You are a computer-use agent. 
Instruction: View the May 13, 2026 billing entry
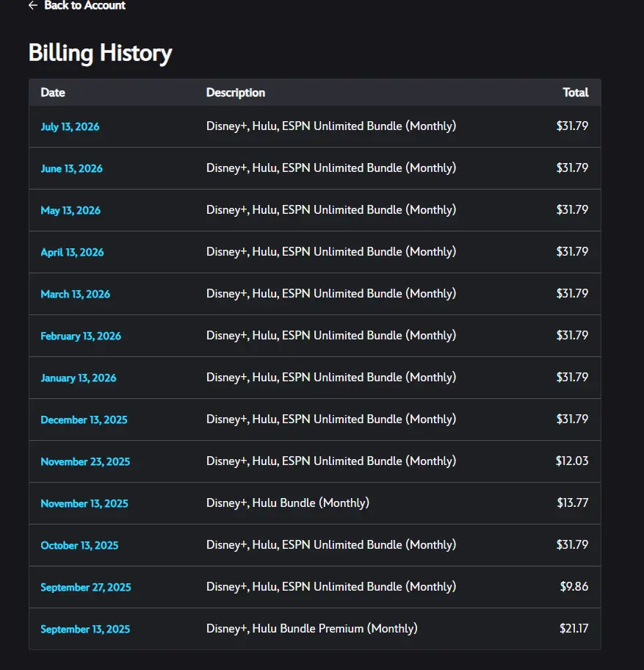tap(70, 210)
